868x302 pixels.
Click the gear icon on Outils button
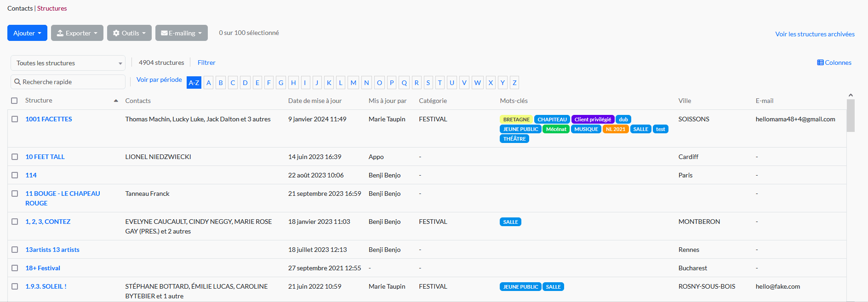116,33
